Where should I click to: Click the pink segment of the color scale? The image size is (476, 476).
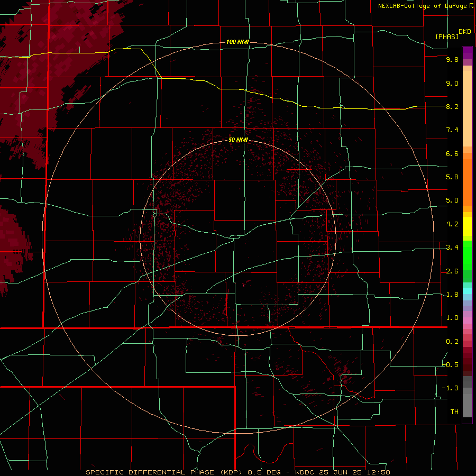(467, 321)
